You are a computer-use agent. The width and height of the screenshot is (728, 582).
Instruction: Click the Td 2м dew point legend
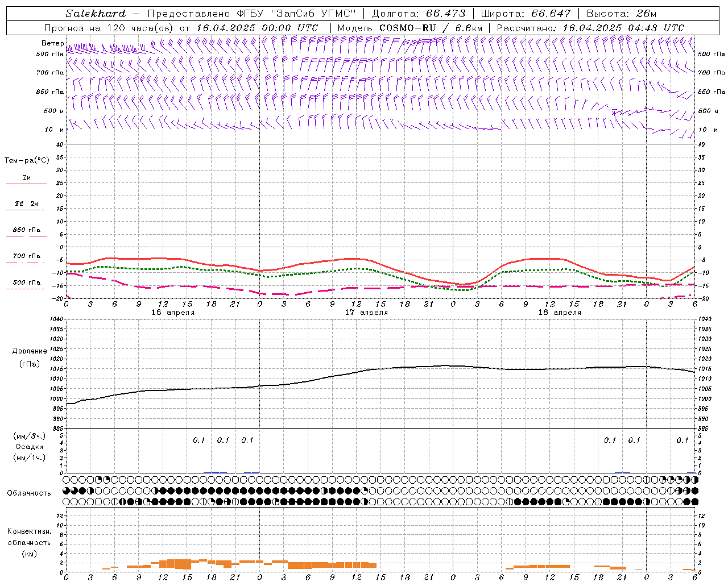pos(26,203)
